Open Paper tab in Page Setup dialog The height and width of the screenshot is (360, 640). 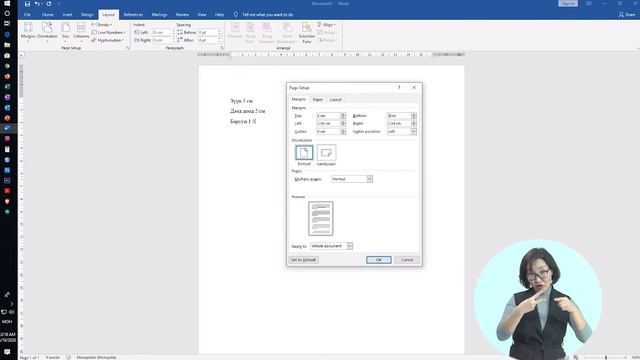tap(318, 100)
